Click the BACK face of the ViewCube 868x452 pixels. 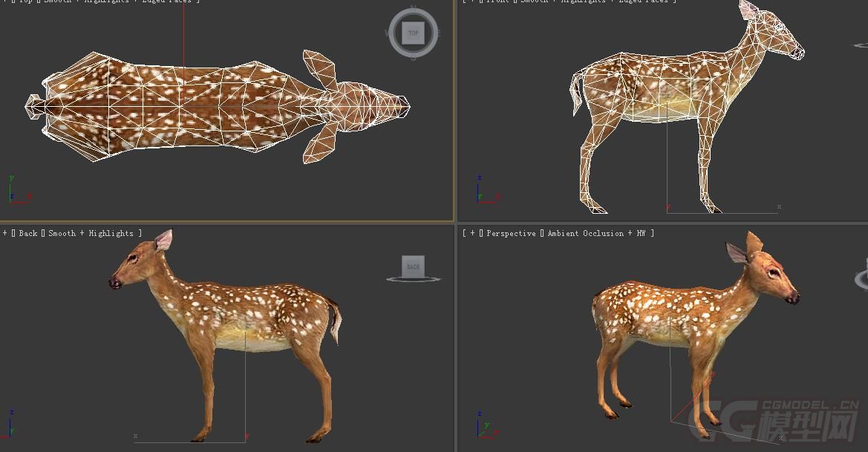pos(413,266)
